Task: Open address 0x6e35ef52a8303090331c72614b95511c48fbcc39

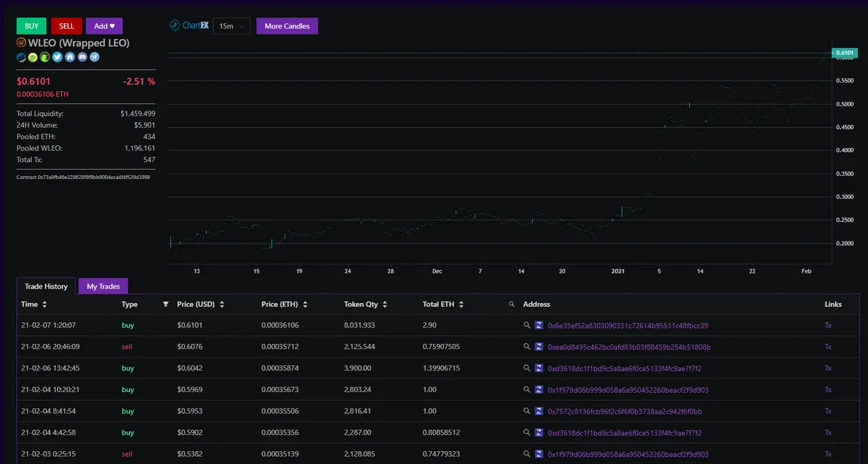Action: point(628,326)
